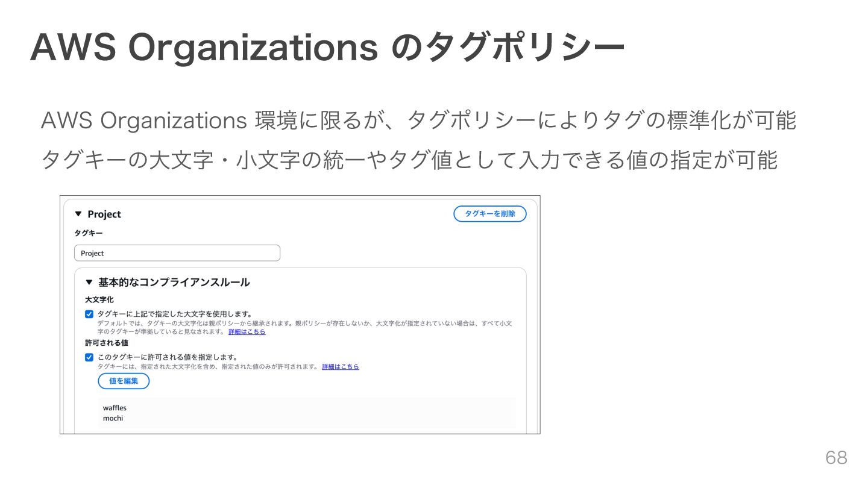
Task: Uncheck the 許可される値 allowed values checkbox
Action: [89, 357]
